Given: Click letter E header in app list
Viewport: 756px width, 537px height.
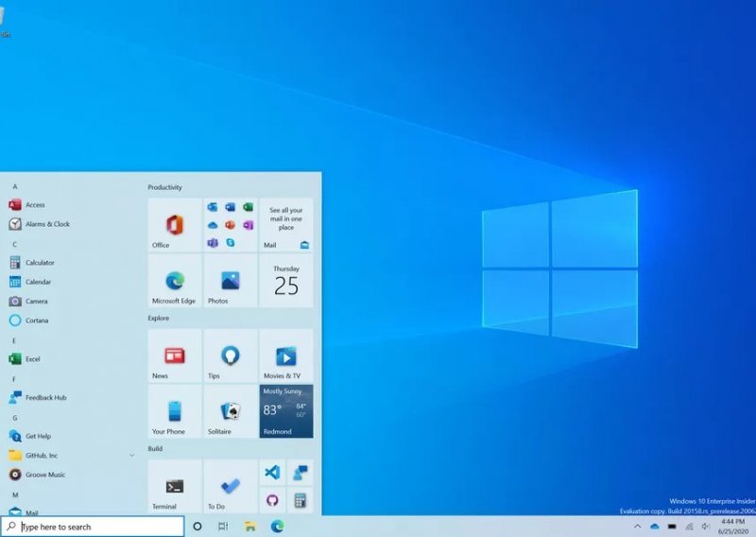Looking at the screenshot, I should [x=14, y=340].
